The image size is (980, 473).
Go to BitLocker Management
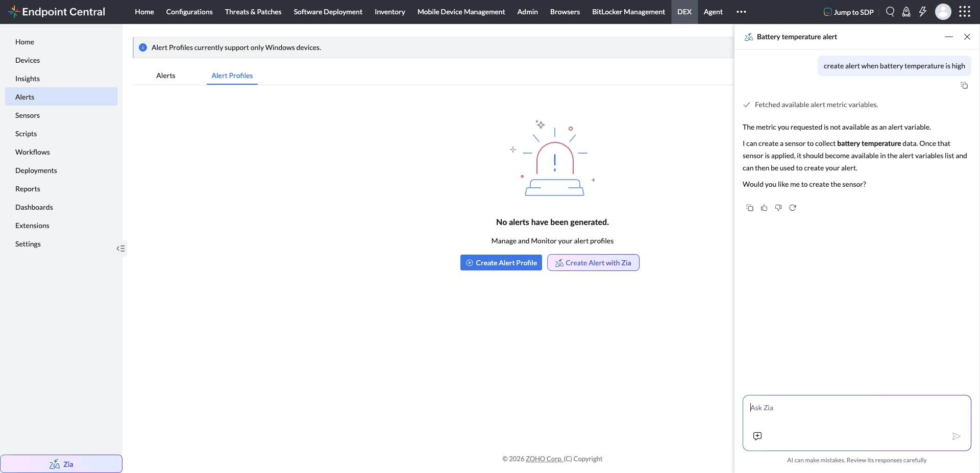coord(629,12)
